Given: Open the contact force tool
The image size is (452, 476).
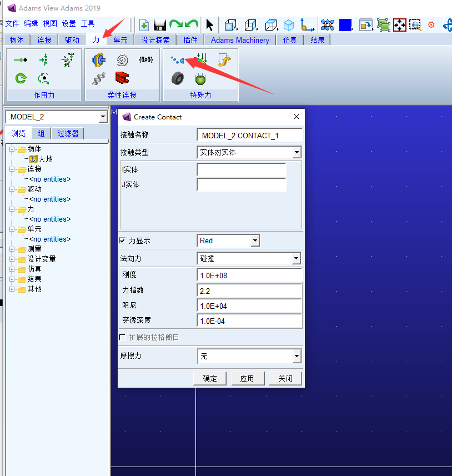Looking at the screenshot, I should tap(177, 60).
